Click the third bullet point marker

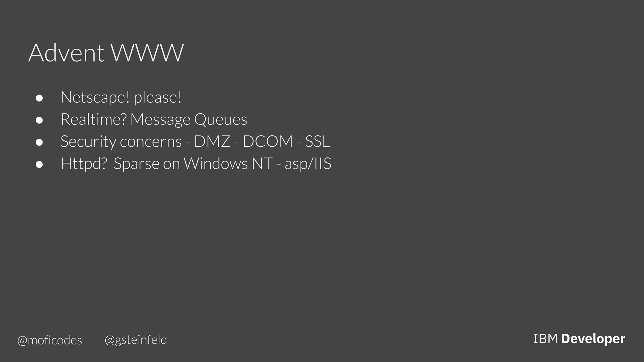tap(39, 142)
